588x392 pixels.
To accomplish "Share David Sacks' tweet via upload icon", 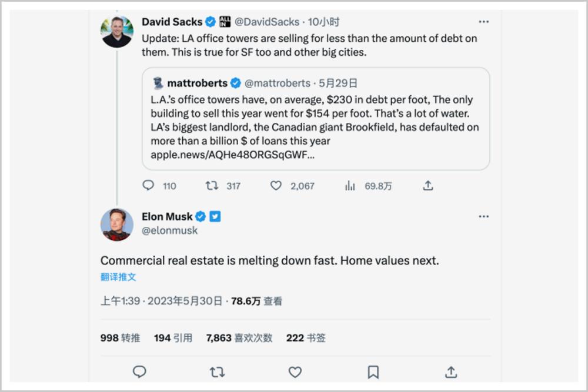I will (428, 186).
